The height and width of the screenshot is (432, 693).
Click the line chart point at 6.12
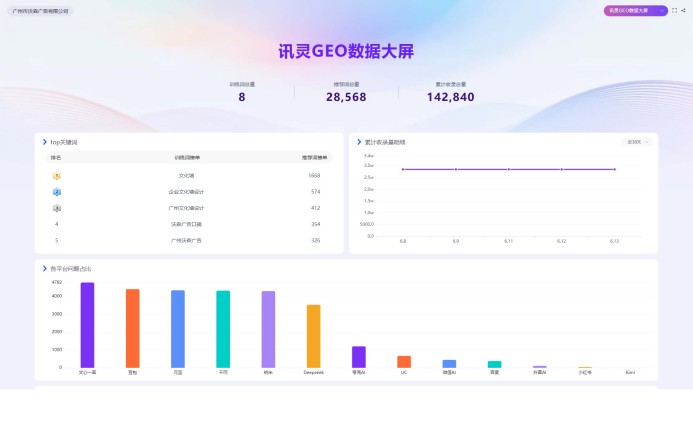[x=561, y=169]
